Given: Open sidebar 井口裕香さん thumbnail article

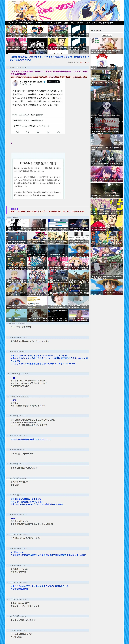Looking at the screenshot, I should pos(106,142).
